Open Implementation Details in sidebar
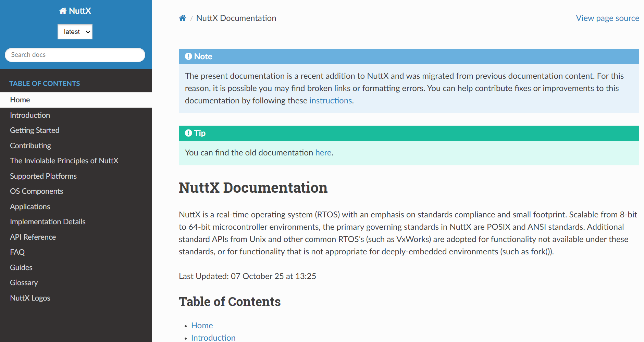 (x=76, y=222)
